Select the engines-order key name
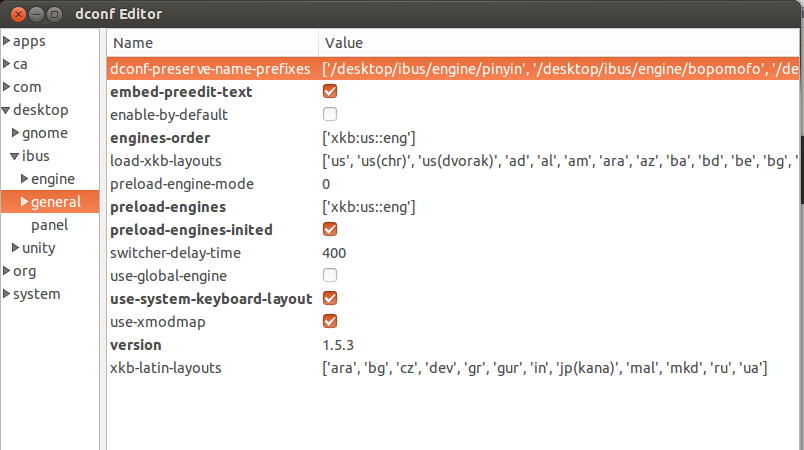Screen dimensions: 804x450 160,138
